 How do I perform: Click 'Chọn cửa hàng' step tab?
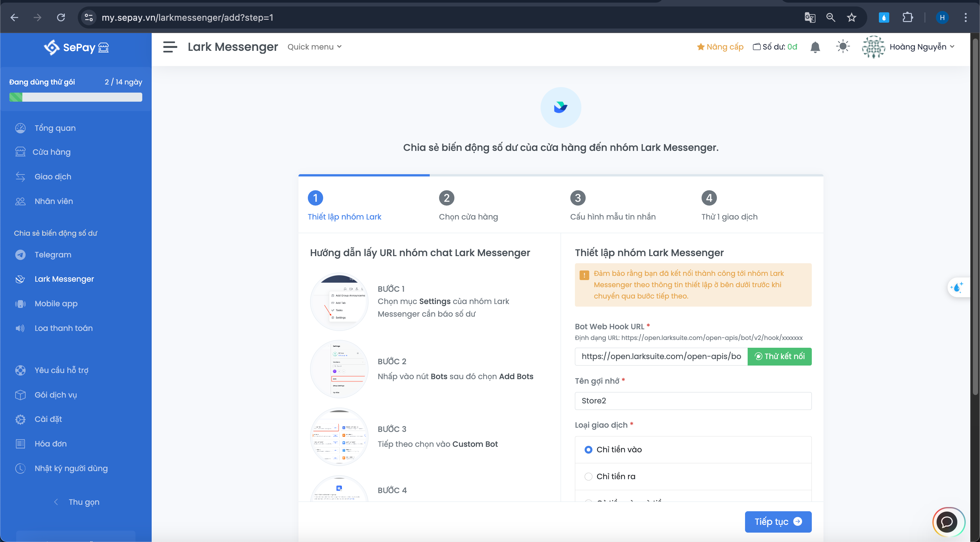[x=468, y=217]
